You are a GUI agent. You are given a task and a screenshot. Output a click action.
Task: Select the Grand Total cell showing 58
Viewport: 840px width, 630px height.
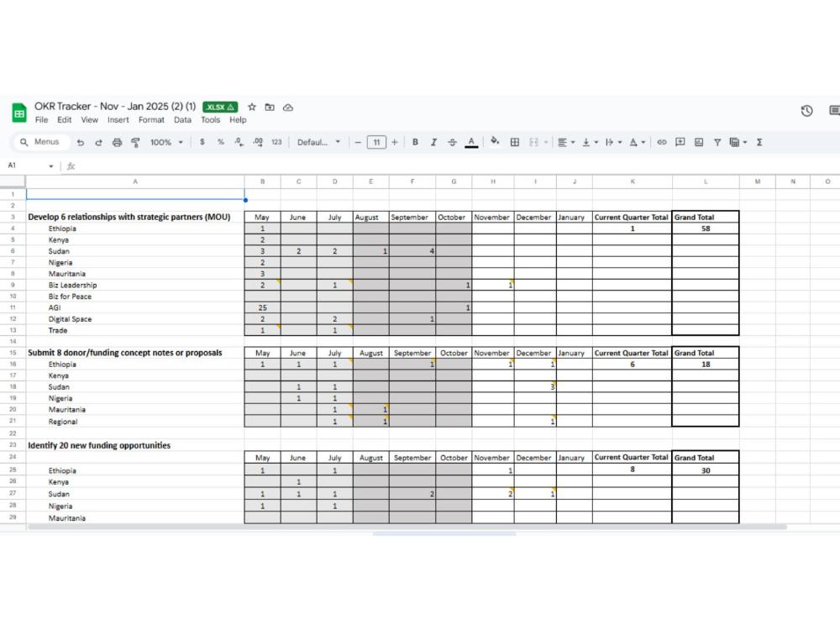[x=706, y=228]
